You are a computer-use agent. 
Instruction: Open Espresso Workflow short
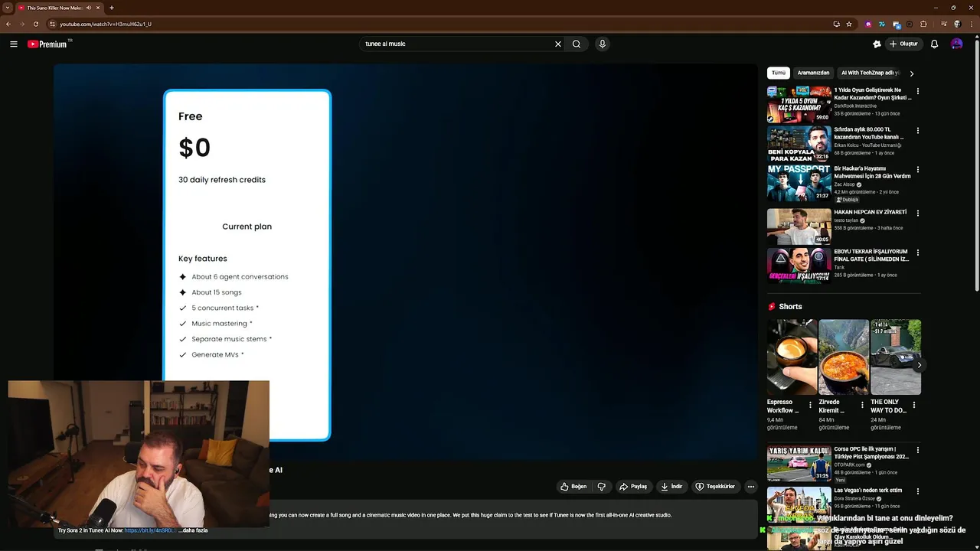point(792,357)
